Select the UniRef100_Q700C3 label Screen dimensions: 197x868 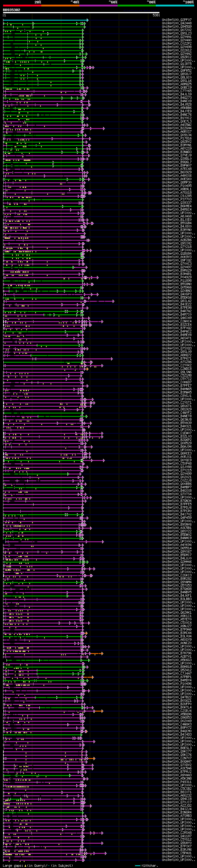pyautogui.click(x=177, y=264)
